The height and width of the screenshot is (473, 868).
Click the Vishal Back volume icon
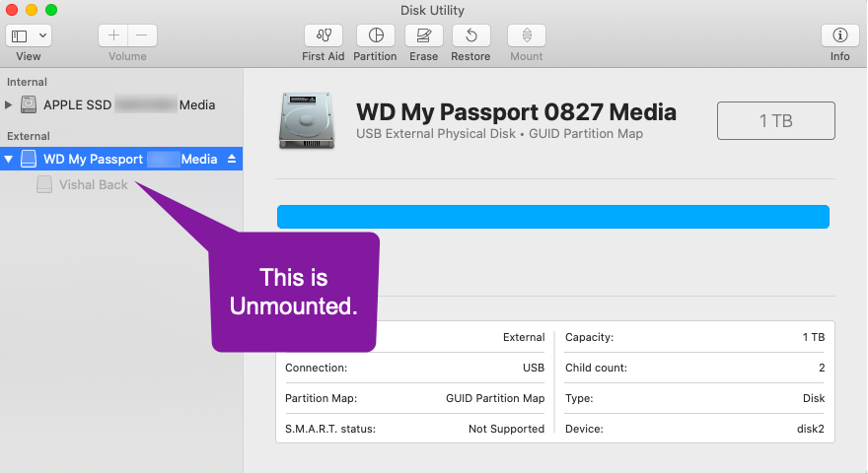[44, 184]
